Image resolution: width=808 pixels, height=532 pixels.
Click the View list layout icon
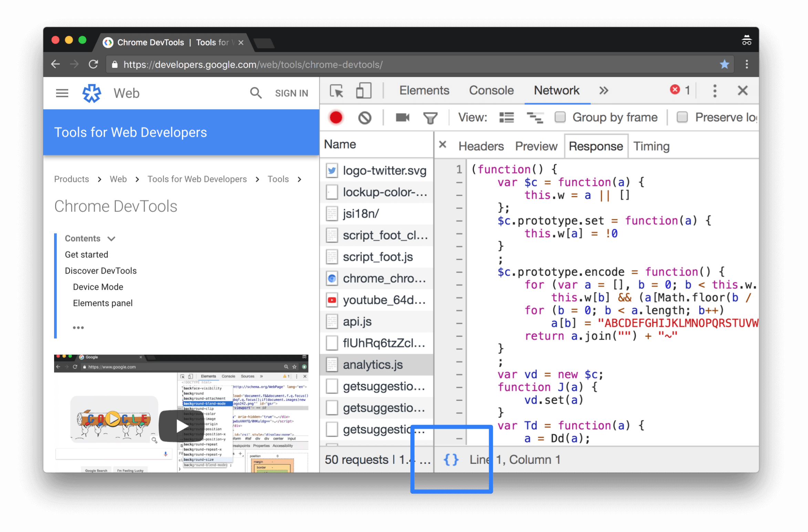pos(506,117)
